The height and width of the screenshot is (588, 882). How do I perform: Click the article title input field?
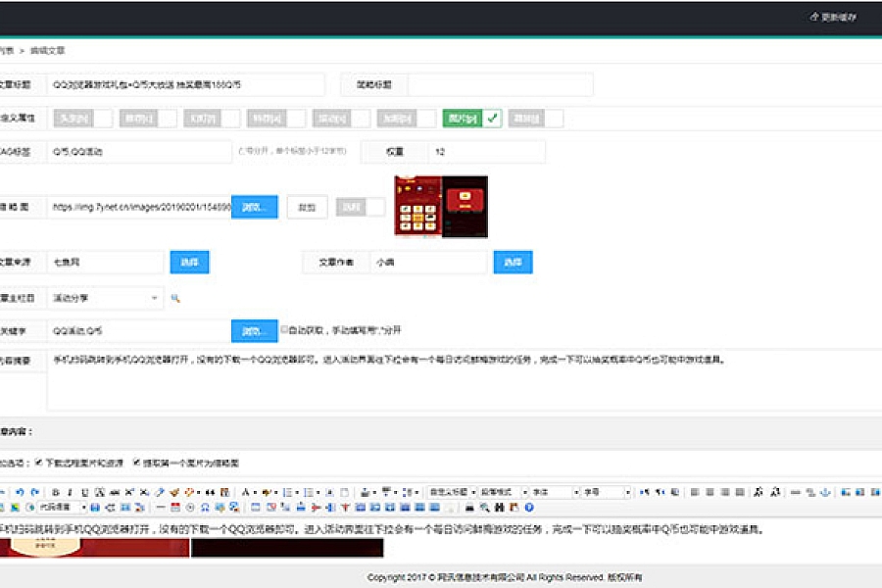click(x=185, y=85)
